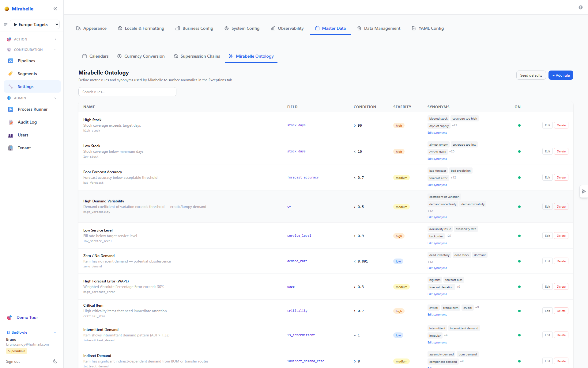The image size is (588, 368).
Task: Open the Europe Targets dropdown
Action: pos(35,25)
